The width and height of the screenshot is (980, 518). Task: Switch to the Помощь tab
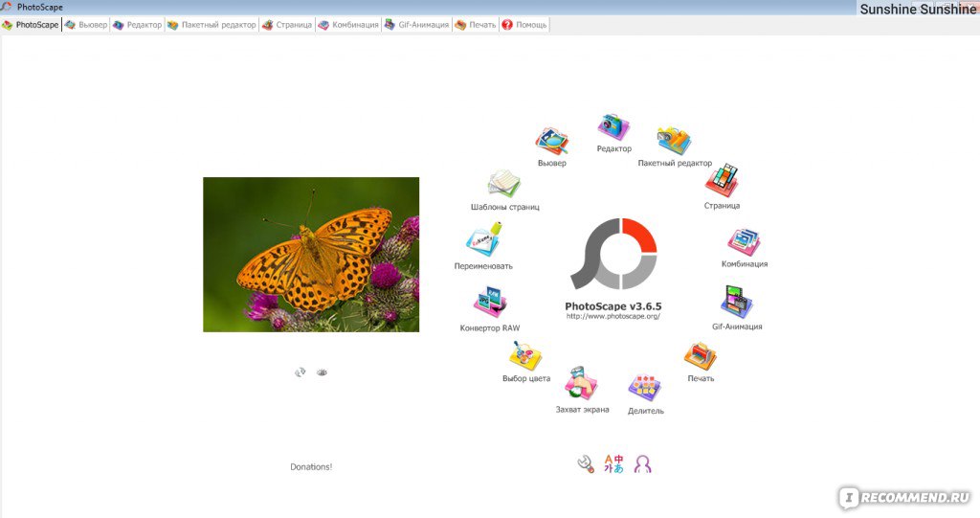[x=524, y=25]
